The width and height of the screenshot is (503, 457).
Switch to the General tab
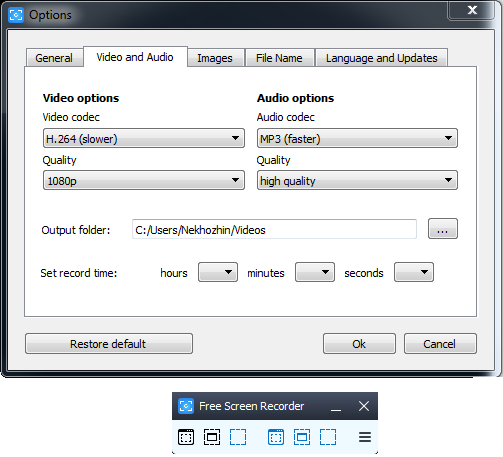tap(54, 58)
